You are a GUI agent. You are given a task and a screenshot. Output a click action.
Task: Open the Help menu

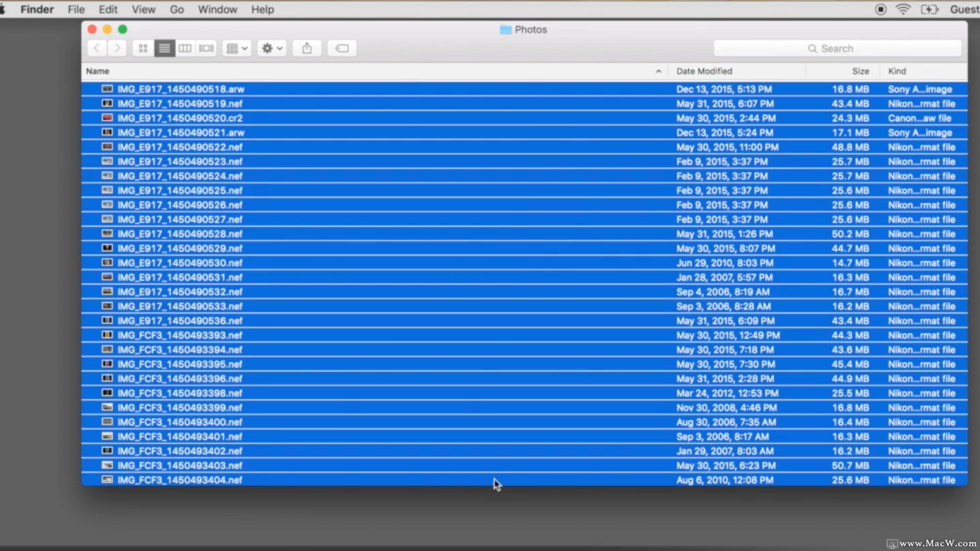(x=263, y=9)
